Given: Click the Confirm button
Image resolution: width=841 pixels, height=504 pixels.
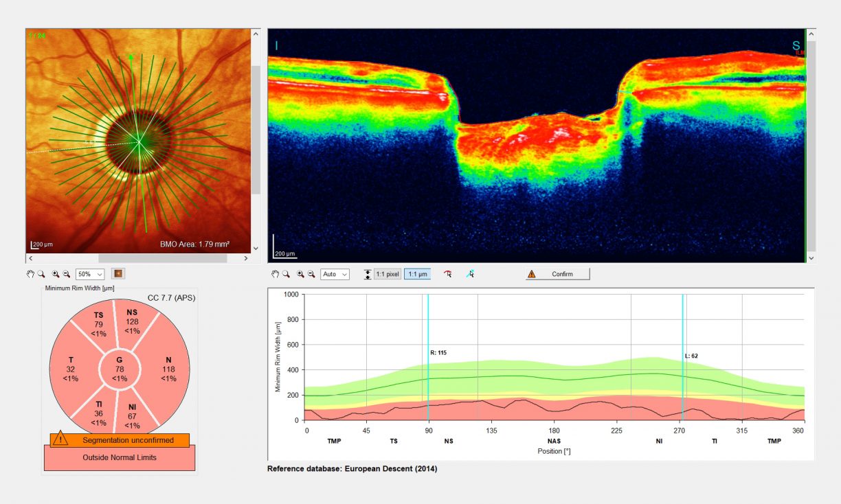Looking at the screenshot, I should 558,274.
